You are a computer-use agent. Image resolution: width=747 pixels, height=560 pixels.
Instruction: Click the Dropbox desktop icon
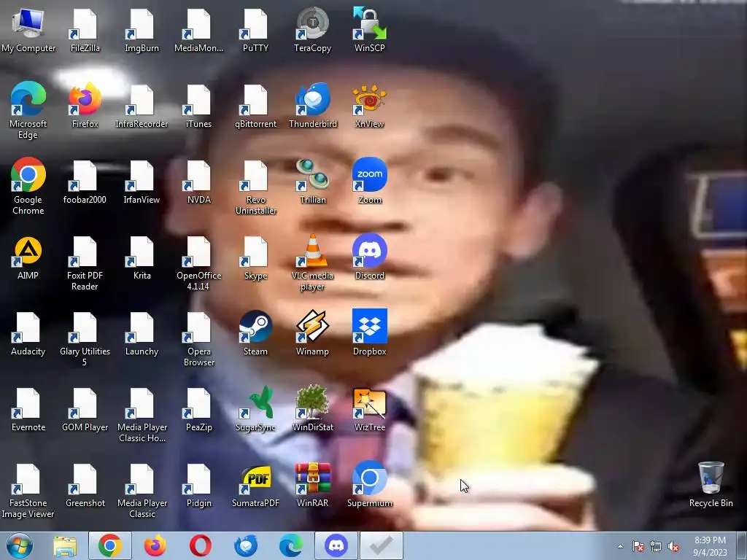(369, 333)
